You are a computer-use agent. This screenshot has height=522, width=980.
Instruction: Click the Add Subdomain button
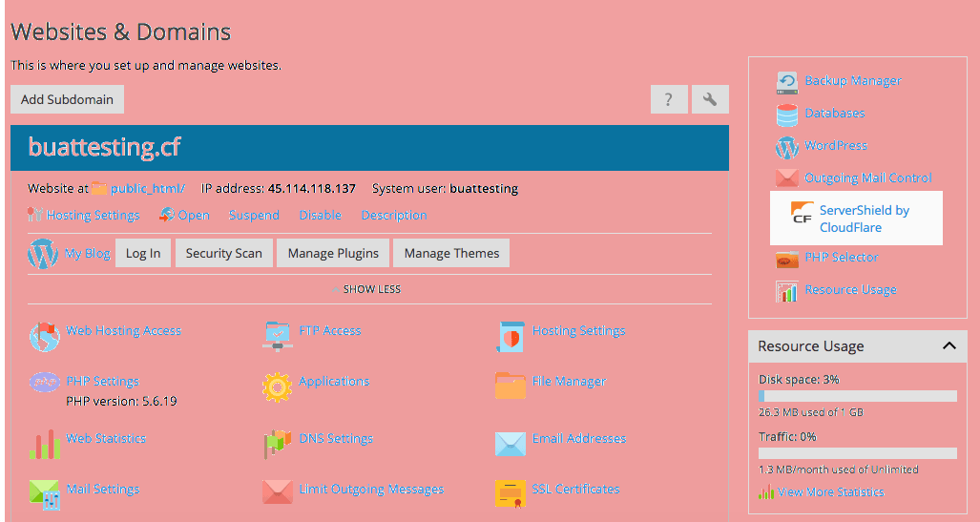pos(67,99)
